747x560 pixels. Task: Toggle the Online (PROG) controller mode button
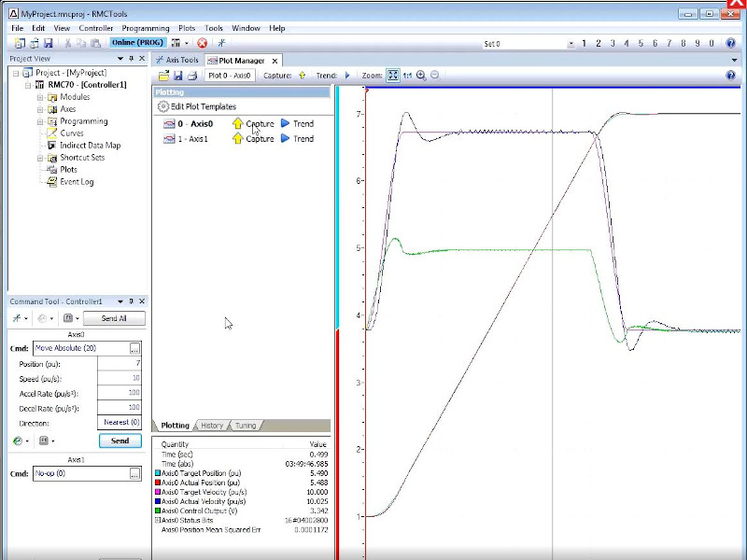coord(137,43)
